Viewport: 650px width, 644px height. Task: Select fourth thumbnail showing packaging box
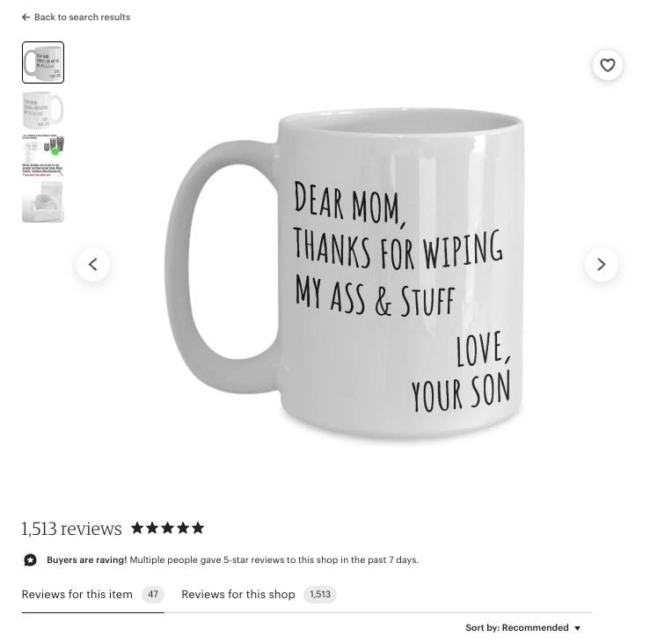point(43,202)
